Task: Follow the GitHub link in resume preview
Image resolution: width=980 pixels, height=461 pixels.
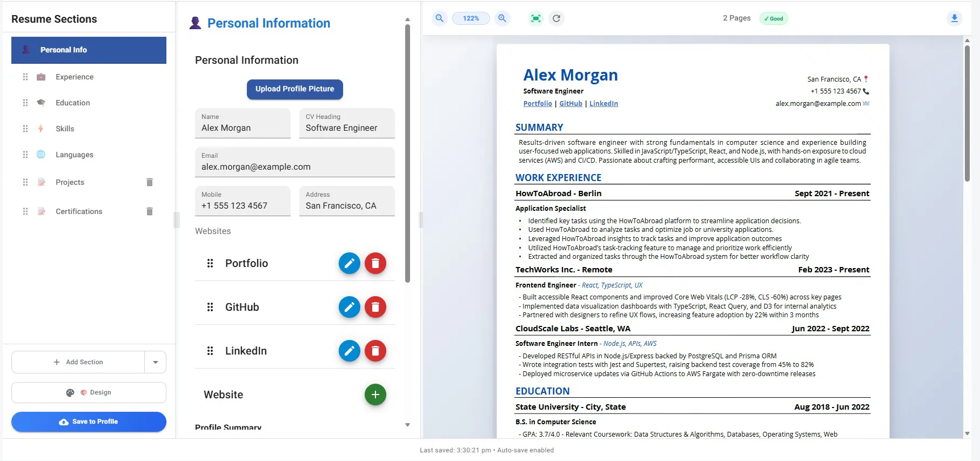Action: (570, 103)
